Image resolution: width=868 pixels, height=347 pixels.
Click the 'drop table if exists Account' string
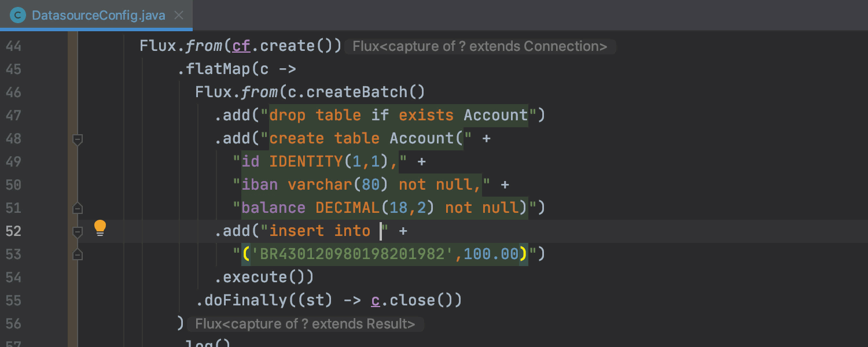pyautogui.click(x=398, y=116)
